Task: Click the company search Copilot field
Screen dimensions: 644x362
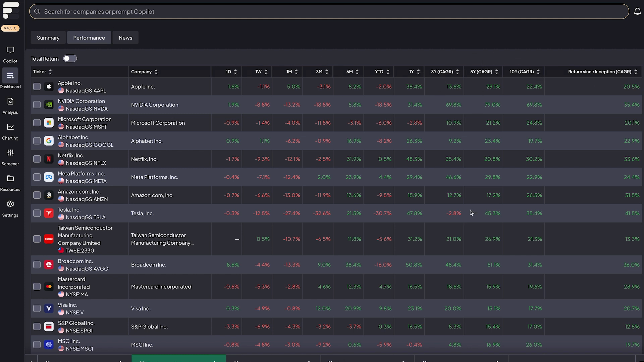Action: [x=329, y=12]
